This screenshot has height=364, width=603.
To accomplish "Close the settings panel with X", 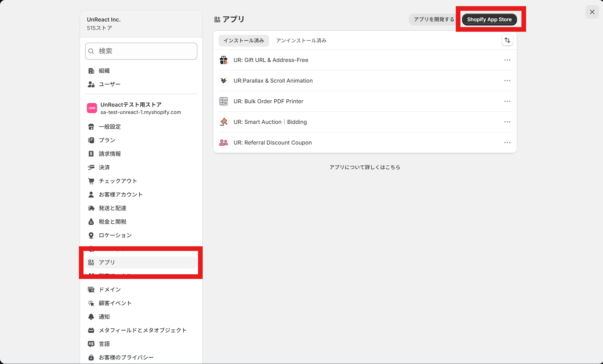I will tap(592, 12).
